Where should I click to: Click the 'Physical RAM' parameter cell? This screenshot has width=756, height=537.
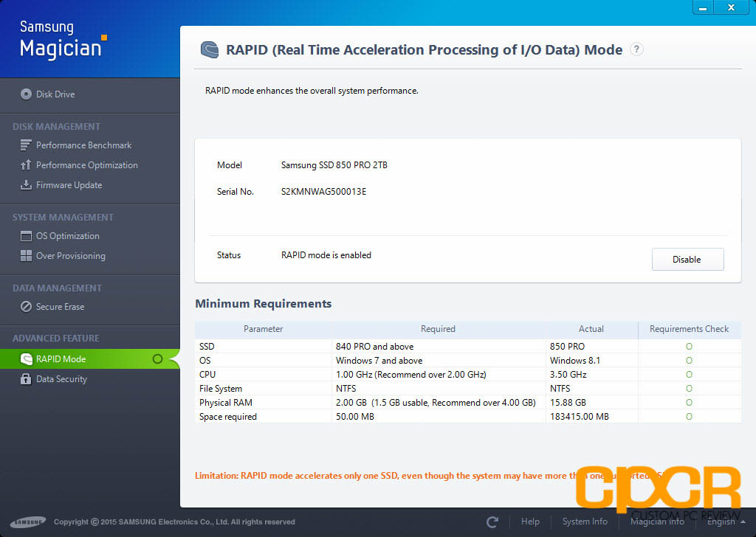click(226, 403)
